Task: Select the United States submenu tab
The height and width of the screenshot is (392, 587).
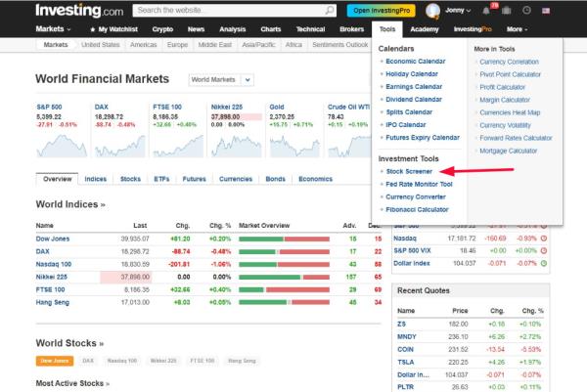Action: 101,45
